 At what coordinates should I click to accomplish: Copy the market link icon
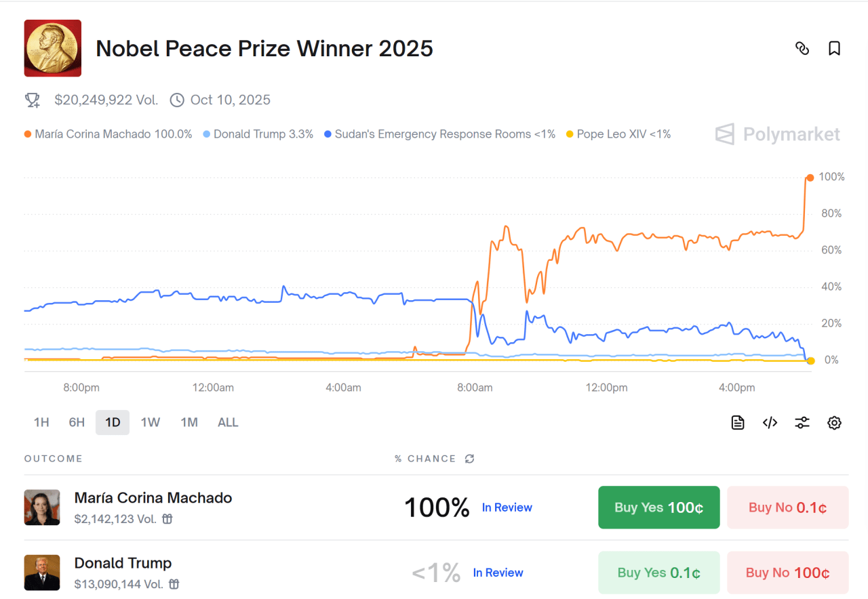tap(802, 48)
